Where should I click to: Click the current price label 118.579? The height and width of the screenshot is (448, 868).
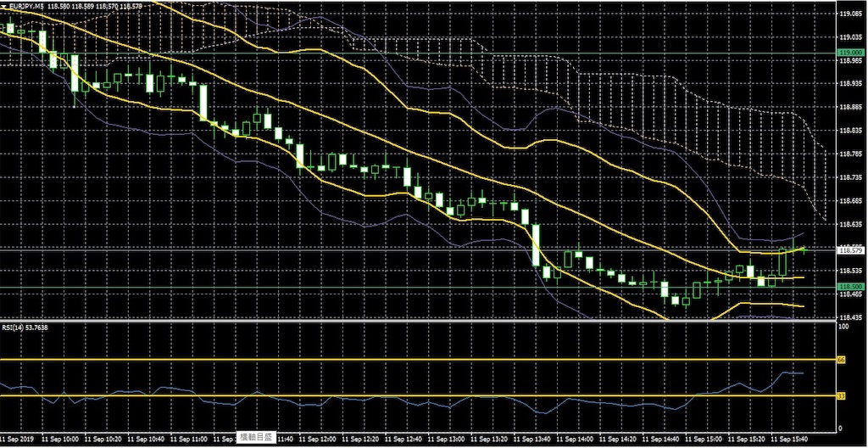click(851, 250)
